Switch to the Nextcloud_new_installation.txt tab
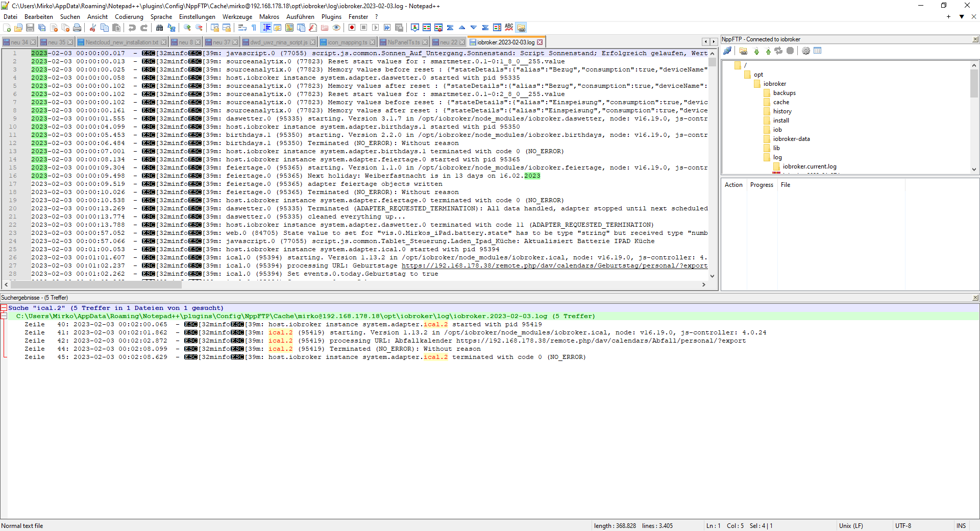The width and height of the screenshot is (980, 531). 121,42
